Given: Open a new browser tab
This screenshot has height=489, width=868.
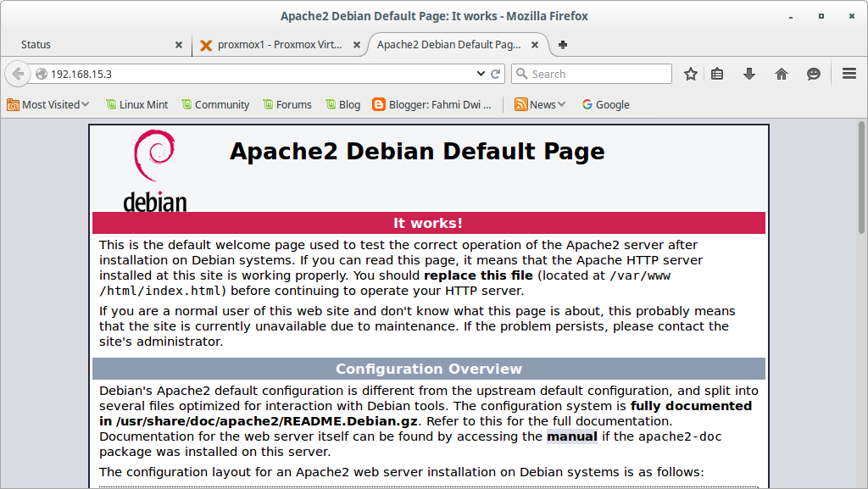Looking at the screenshot, I should (562, 45).
